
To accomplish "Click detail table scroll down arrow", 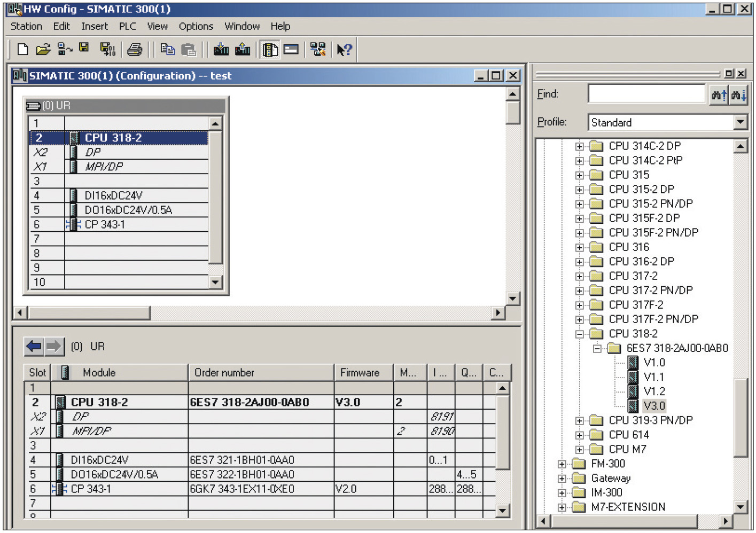I will coord(502,511).
